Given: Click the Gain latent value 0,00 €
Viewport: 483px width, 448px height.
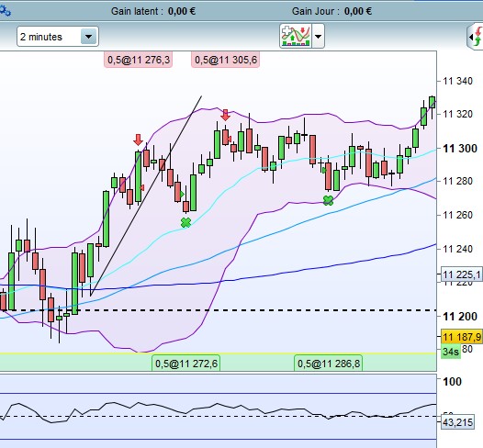Looking at the screenshot, I should tap(182, 11).
